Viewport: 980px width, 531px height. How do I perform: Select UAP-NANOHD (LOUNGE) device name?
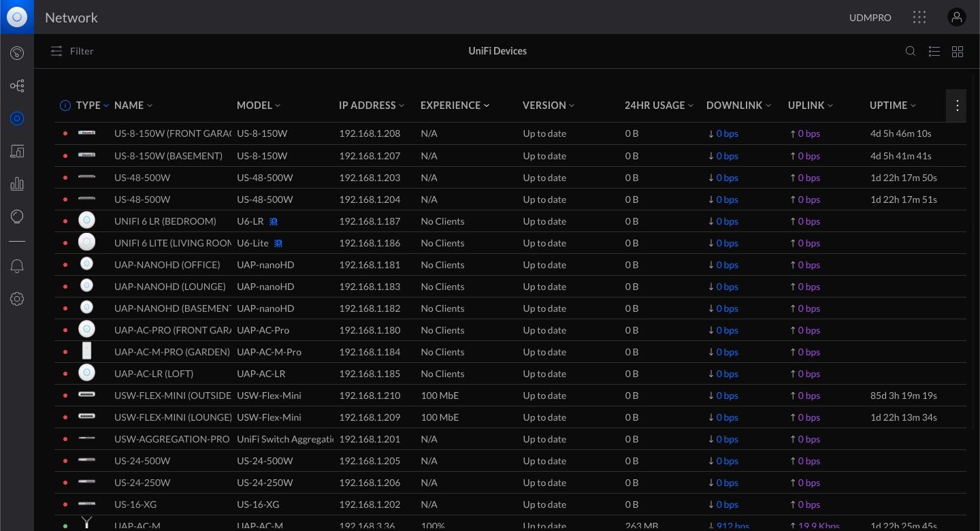pos(170,287)
